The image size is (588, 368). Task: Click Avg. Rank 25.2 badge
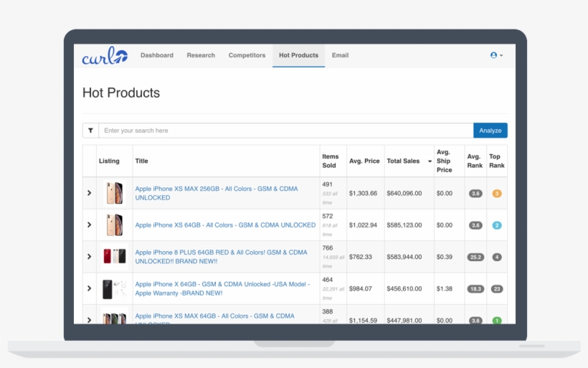(x=475, y=258)
